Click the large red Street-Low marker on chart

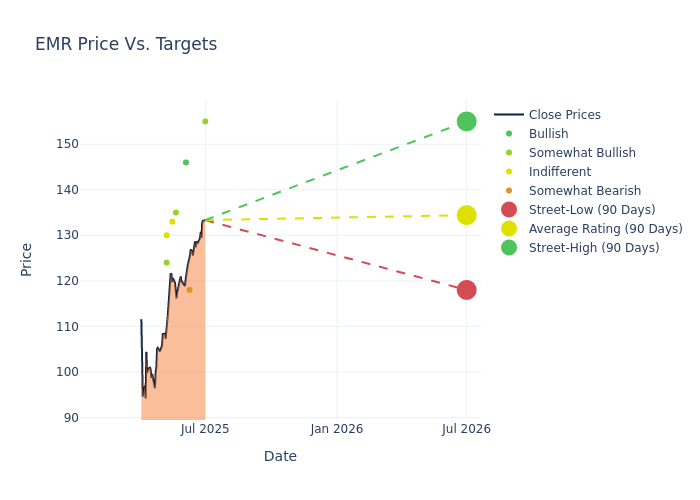click(466, 290)
